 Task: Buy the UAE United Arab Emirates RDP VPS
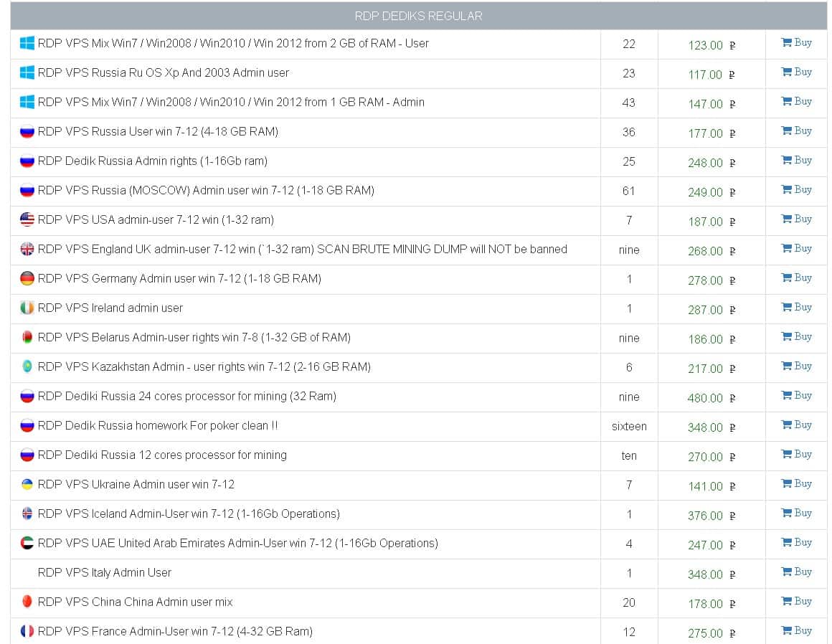click(796, 543)
